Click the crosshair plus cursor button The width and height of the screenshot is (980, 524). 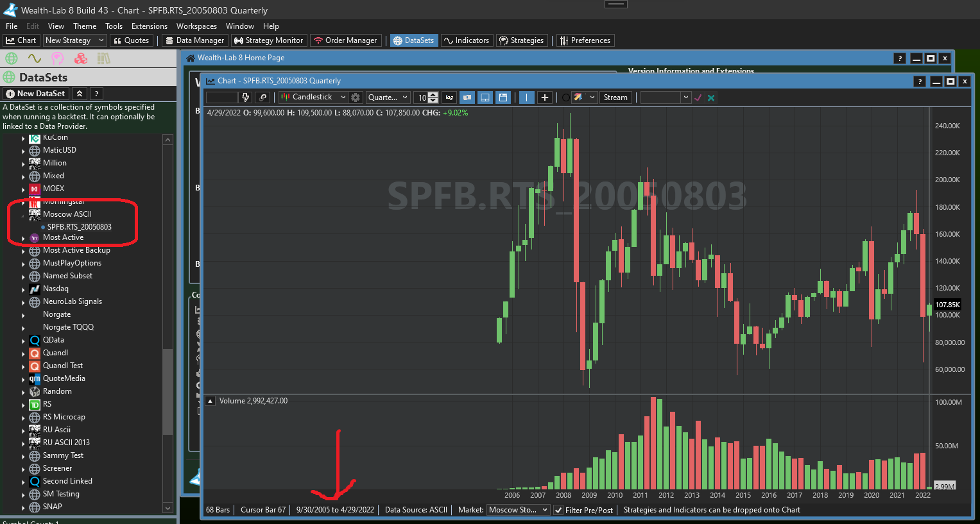545,97
